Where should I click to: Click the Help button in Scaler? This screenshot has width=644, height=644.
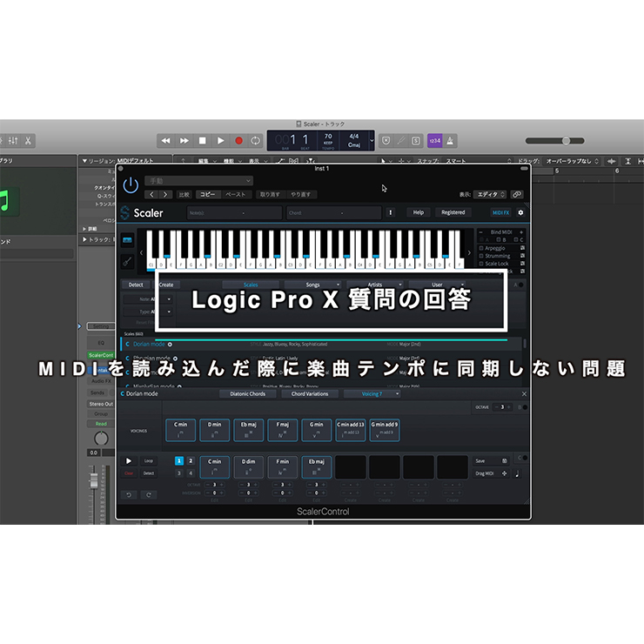(x=419, y=212)
